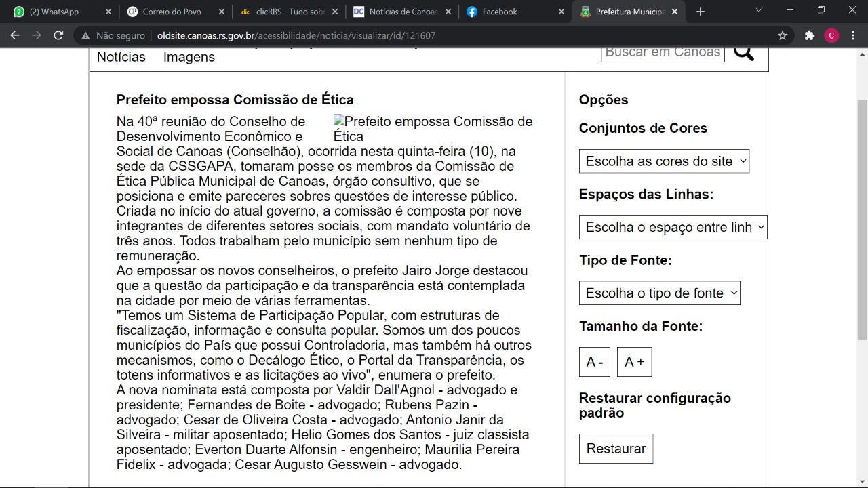The width and height of the screenshot is (868, 488).
Task: Open the Imagens menu item
Action: point(189,57)
